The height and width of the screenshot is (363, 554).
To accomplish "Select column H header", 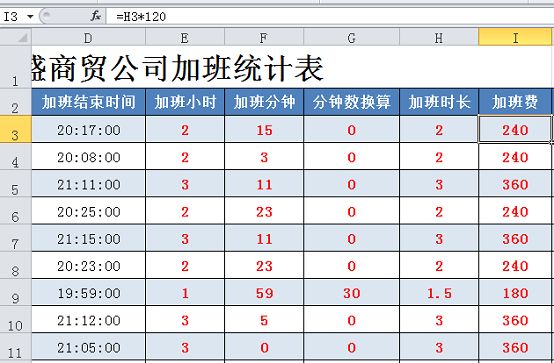I will [439, 37].
